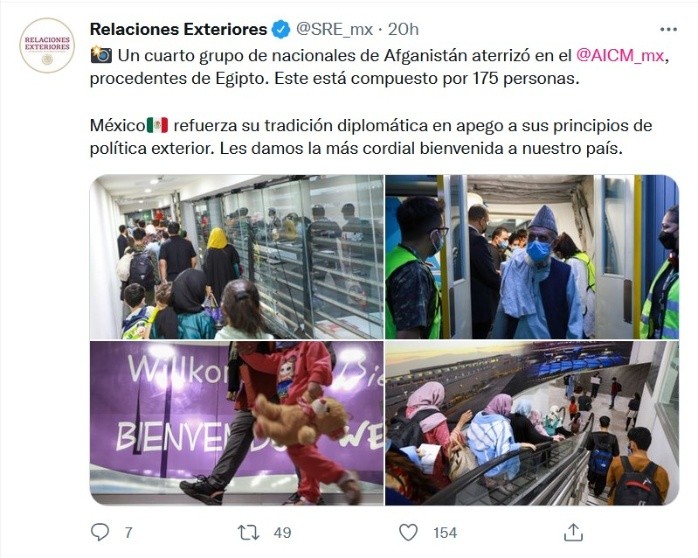Open photo of child holding teddy bear
Viewport: 698px width, 558px height.
tap(236, 423)
